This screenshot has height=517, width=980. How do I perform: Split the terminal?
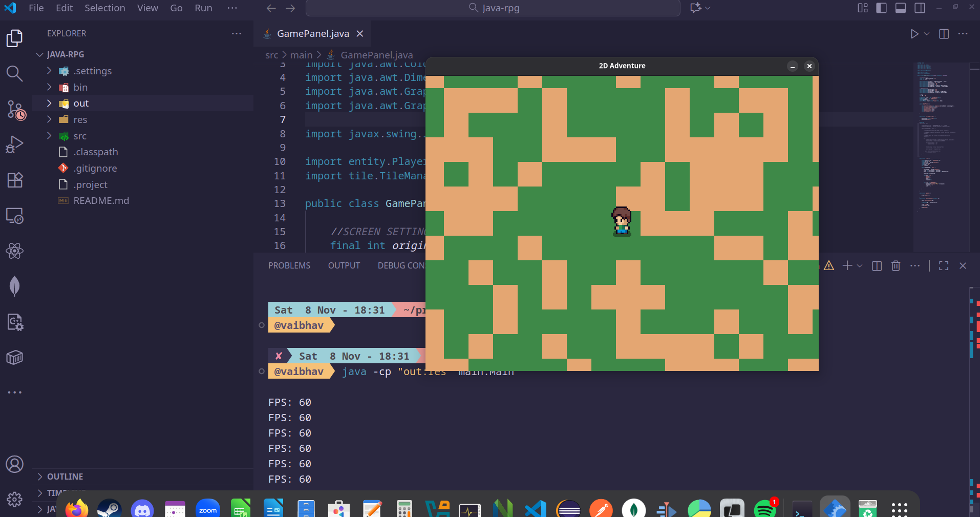coord(877,265)
